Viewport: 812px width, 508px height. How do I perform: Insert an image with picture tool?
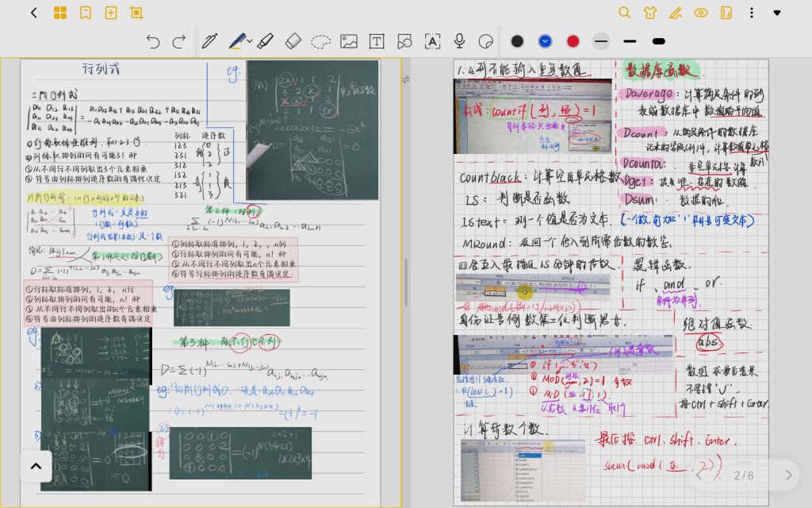click(x=349, y=41)
